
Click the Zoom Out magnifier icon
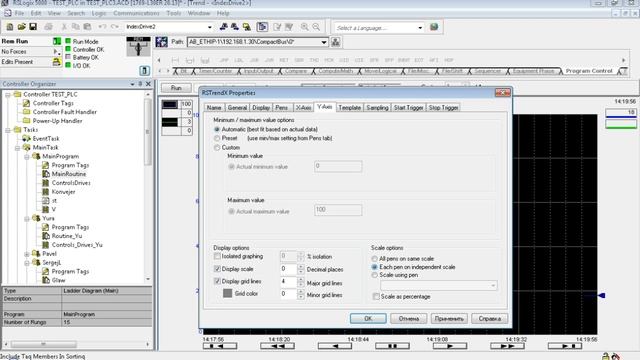coord(316,27)
